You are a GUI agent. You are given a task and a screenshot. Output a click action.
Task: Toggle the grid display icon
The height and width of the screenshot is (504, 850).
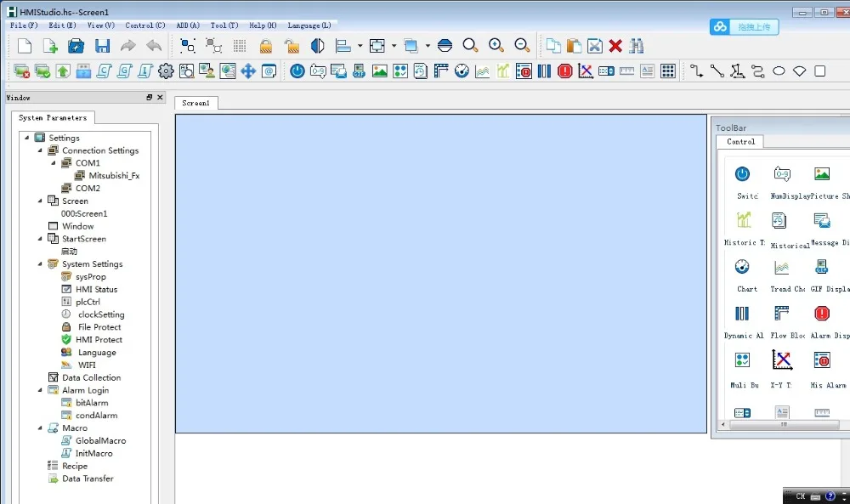240,46
